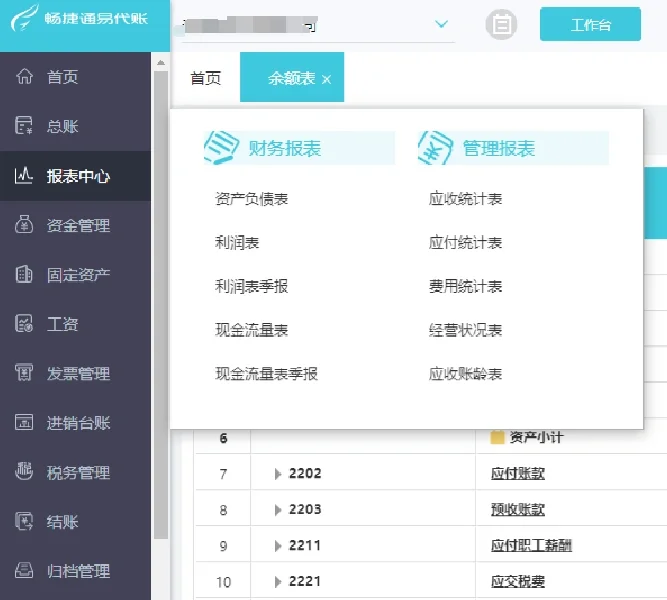This screenshot has height=600, width=667.
Task: Click the 预收账款 account link
Action: pos(518,509)
